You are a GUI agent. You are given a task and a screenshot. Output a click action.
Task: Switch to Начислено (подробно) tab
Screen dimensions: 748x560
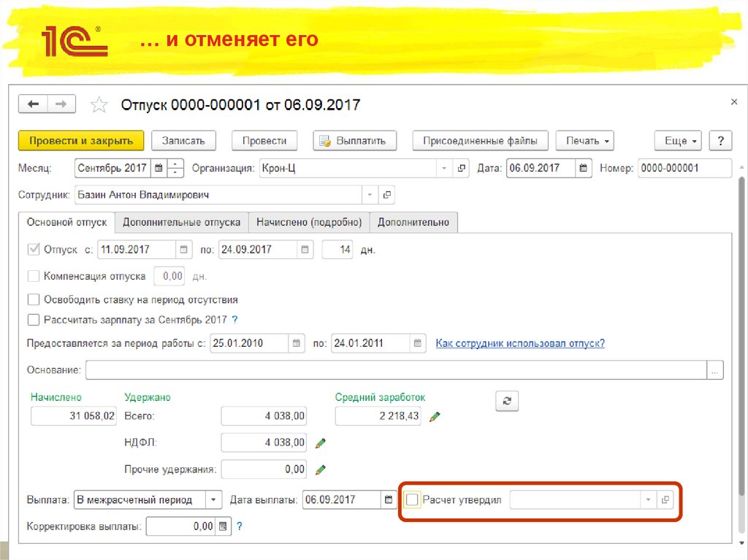tap(308, 222)
